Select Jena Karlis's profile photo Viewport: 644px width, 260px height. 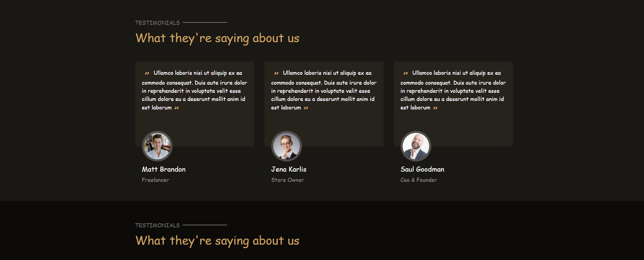pos(287,146)
